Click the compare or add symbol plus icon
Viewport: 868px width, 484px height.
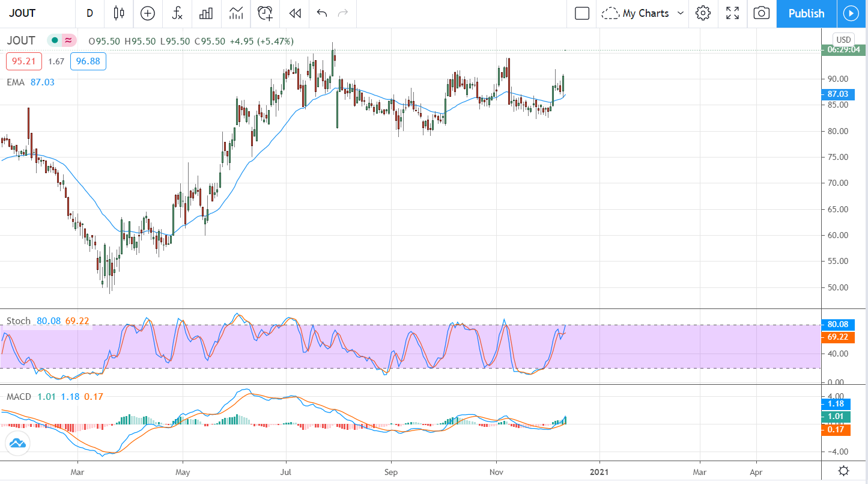(147, 13)
